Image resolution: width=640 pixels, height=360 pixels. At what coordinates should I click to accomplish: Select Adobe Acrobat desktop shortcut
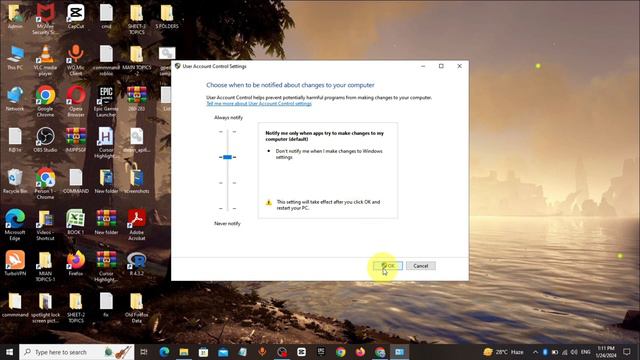(136, 225)
